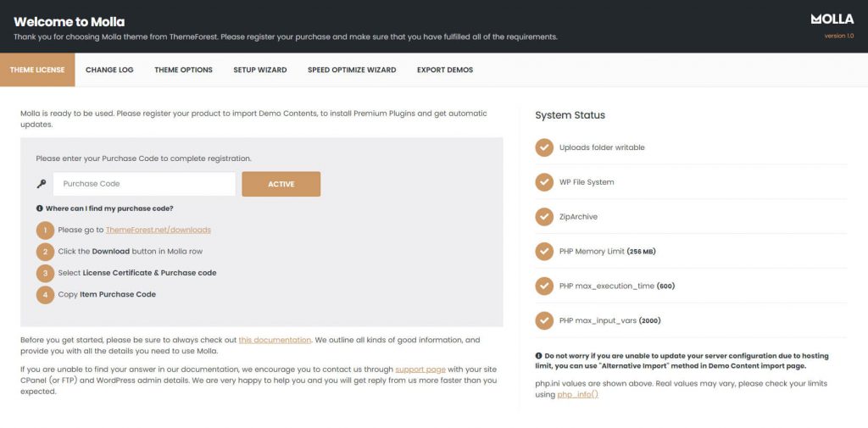Open the php_info() link
Viewport: 868px width, 428px height.
coord(577,395)
